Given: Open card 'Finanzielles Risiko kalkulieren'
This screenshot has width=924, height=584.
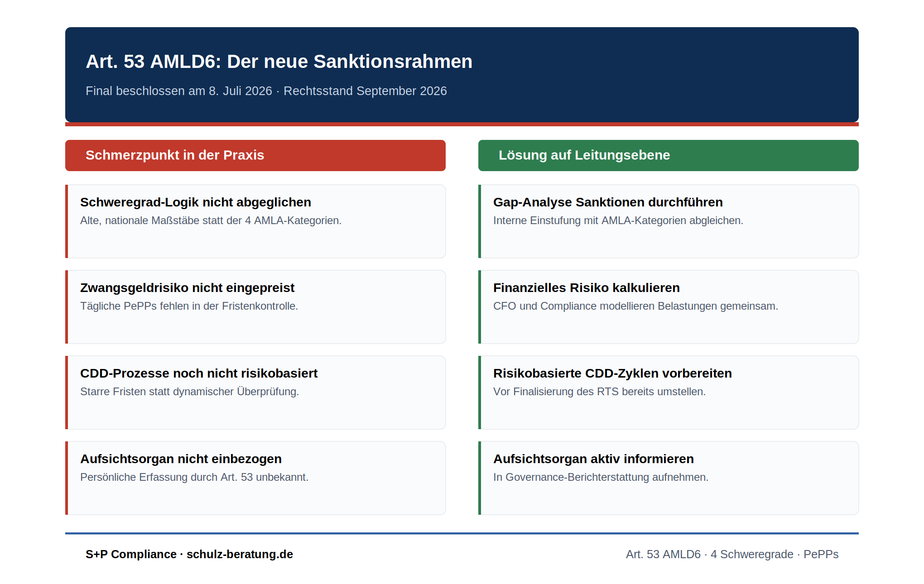Looking at the screenshot, I should [669, 307].
